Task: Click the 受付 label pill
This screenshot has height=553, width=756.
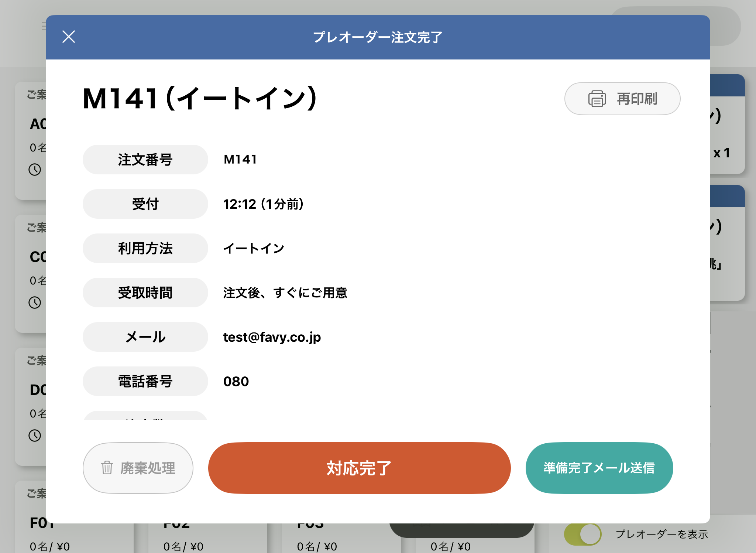Action: (145, 204)
